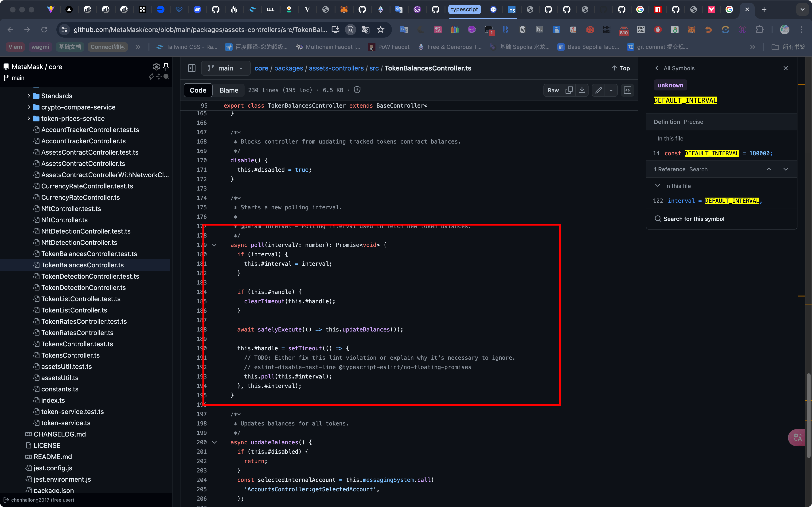Collapse the 'In this file' references group

tap(657, 186)
